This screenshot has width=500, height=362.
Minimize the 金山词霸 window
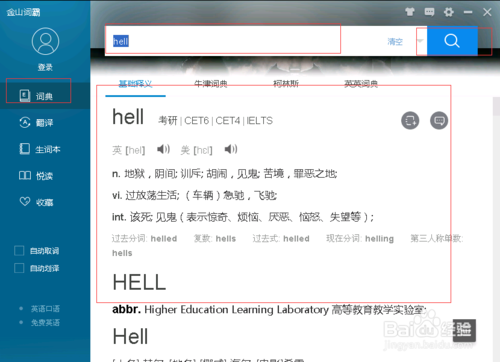tap(468, 12)
